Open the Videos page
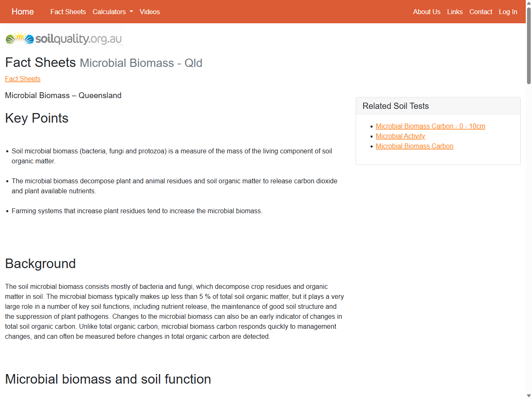Image resolution: width=532 pixels, height=399 pixels. [x=150, y=12]
